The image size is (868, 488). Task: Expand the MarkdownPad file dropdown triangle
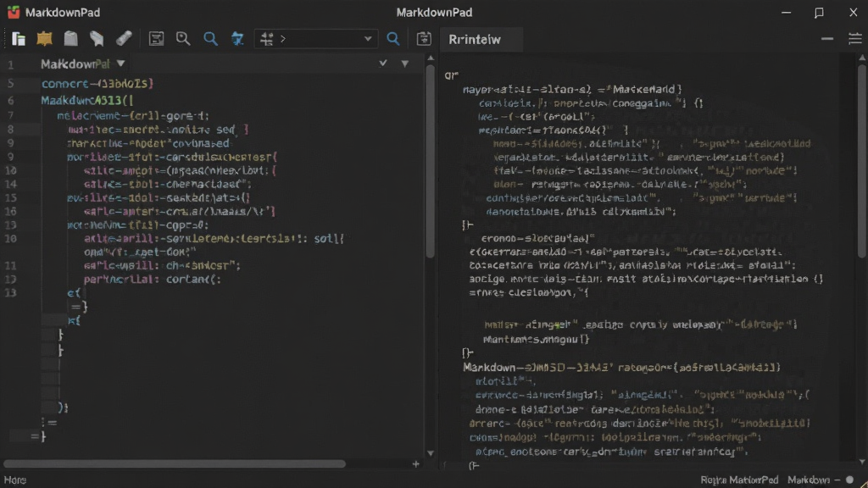[x=120, y=64]
